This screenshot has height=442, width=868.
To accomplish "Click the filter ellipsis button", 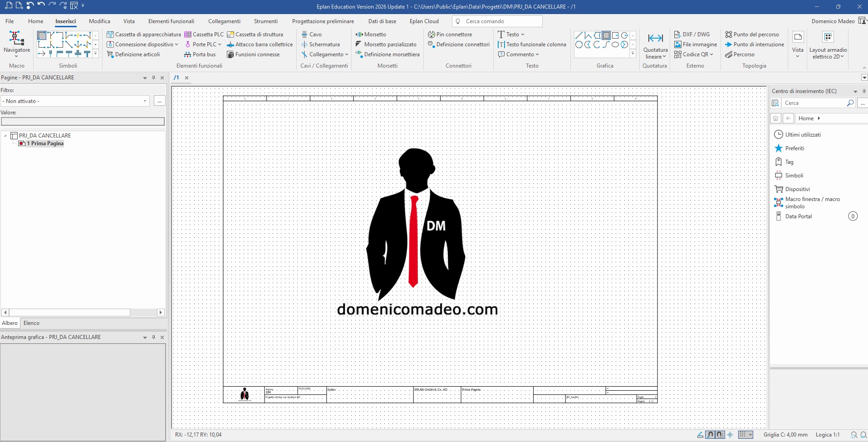I will (159, 101).
